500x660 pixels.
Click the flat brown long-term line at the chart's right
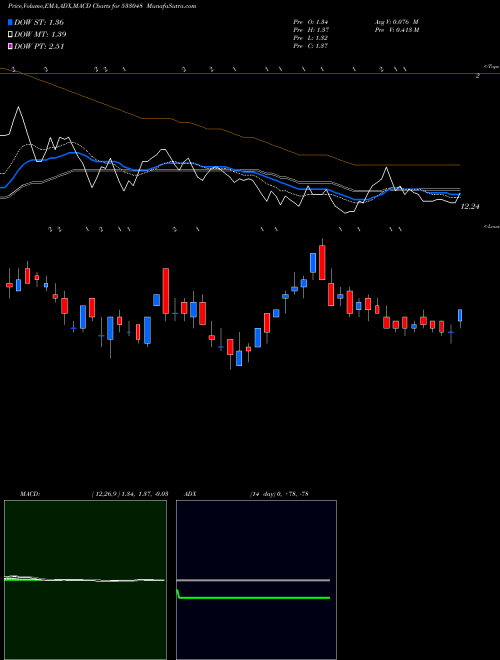click(x=407, y=165)
